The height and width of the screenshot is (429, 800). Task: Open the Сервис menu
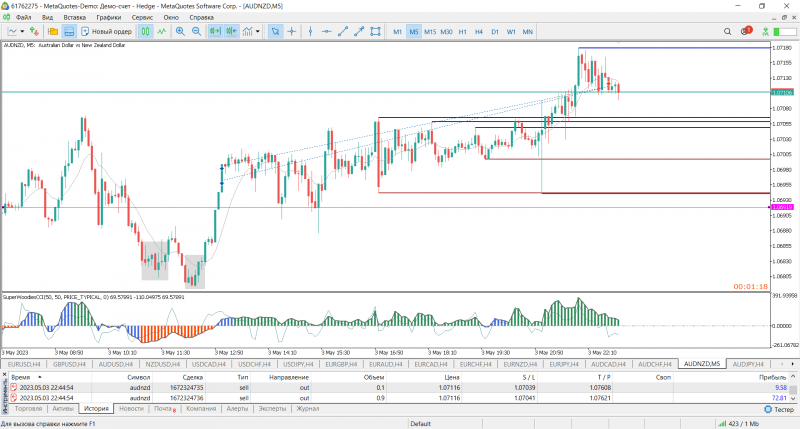[x=142, y=17]
